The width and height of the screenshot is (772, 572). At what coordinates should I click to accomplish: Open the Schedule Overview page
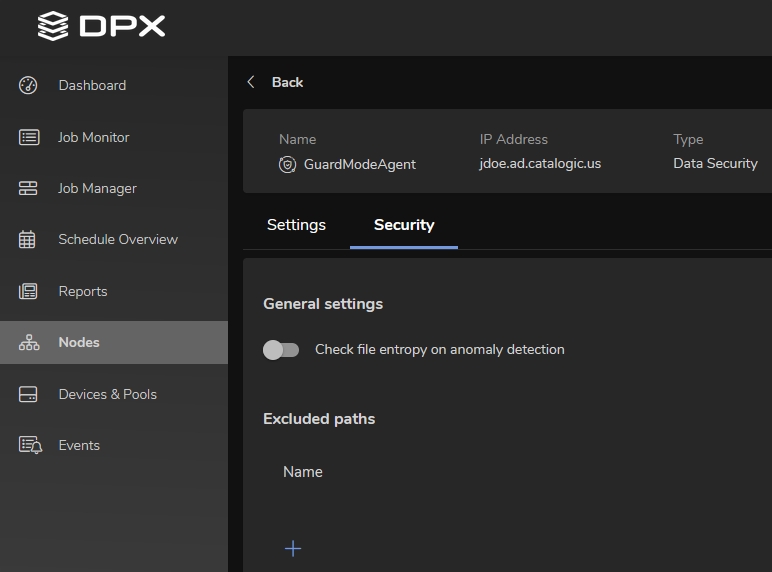(x=118, y=239)
